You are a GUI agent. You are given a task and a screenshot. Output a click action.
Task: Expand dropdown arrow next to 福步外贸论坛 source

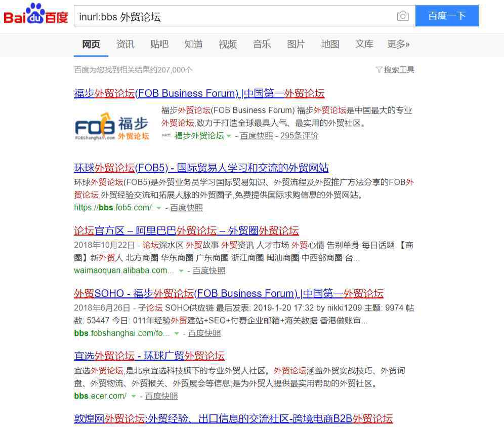click(229, 136)
